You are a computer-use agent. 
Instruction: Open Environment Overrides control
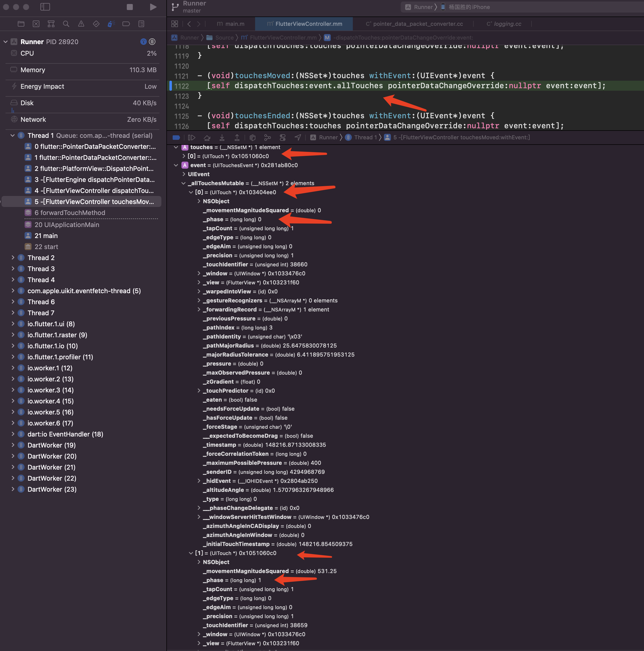tap(283, 138)
